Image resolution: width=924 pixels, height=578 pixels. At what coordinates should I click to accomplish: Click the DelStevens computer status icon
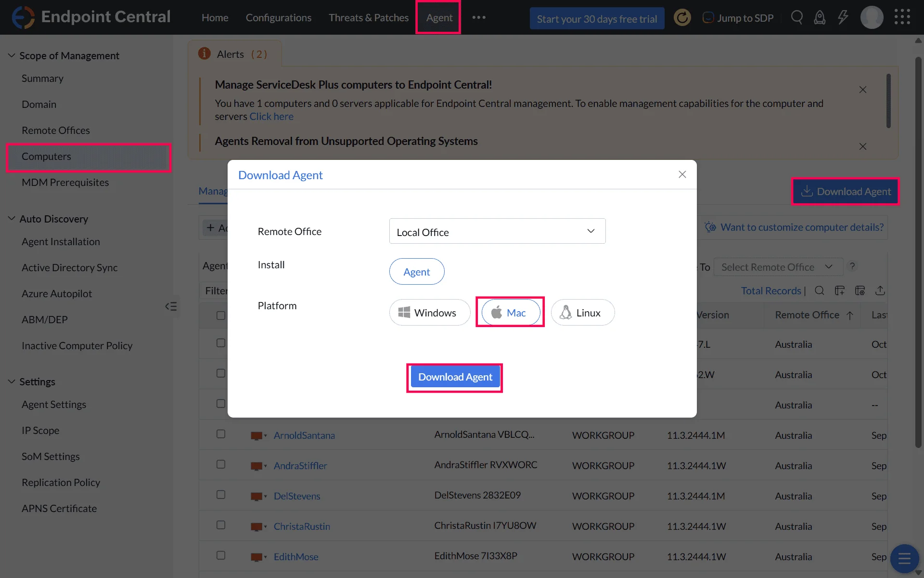click(257, 497)
